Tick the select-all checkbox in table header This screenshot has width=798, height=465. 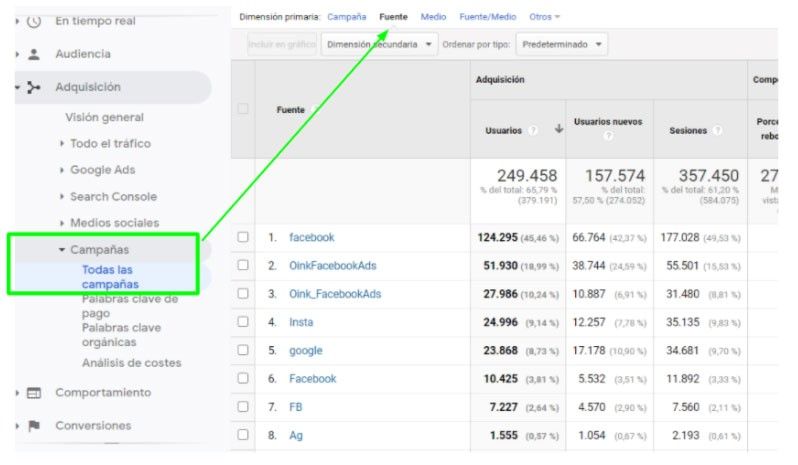click(243, 109)
